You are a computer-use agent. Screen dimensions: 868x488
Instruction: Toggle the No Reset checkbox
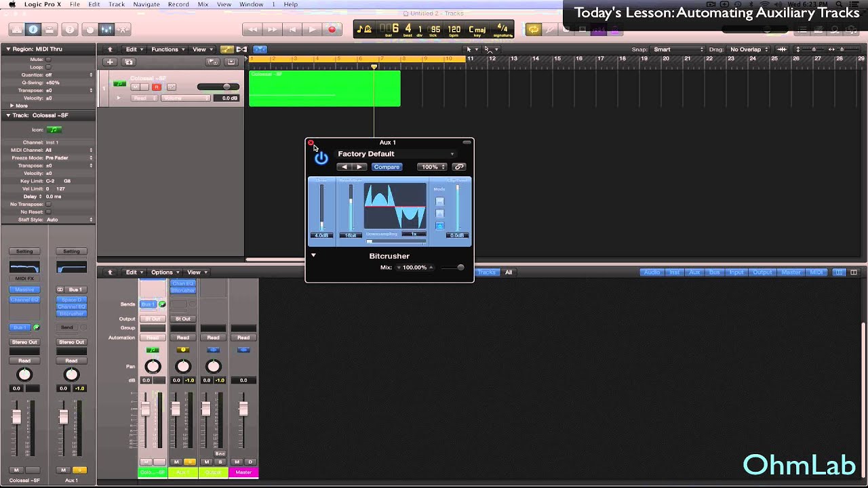(x=49, y=212)
